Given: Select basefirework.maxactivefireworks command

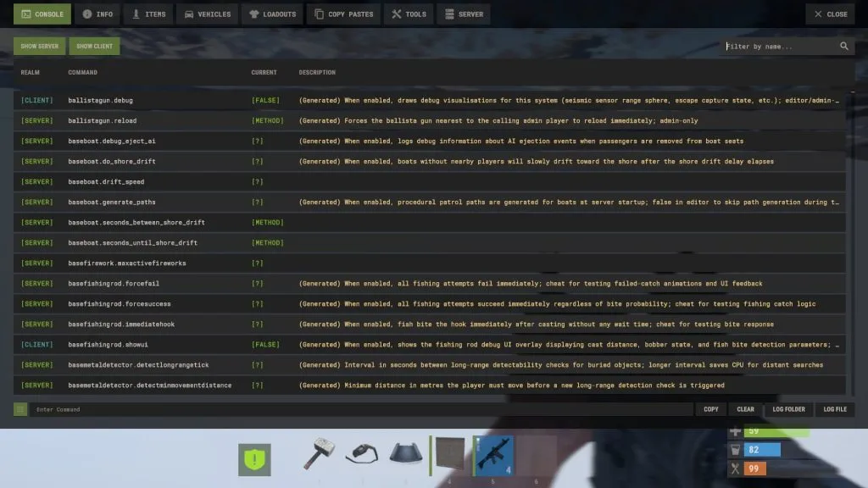Looking at the screenshot, I should (430, 263).
